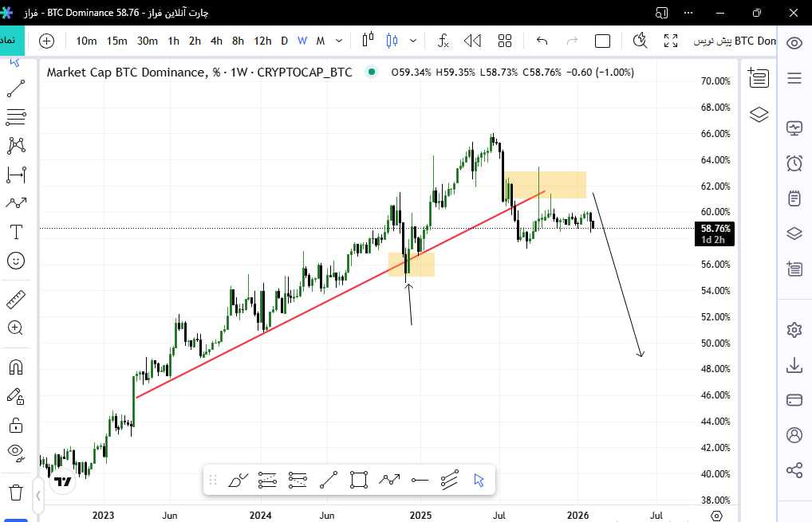The width and height of the screenshot is (812, 522).
Task: Click the trash icon to remove drawings
Action: 15,492
